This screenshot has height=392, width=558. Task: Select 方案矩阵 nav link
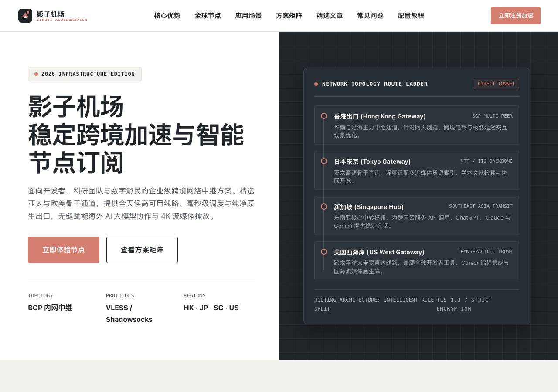click(289, 16)
